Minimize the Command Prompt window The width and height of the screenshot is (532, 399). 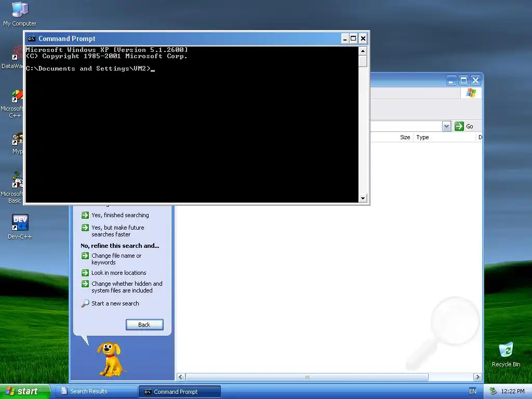(x=345, y=38)
